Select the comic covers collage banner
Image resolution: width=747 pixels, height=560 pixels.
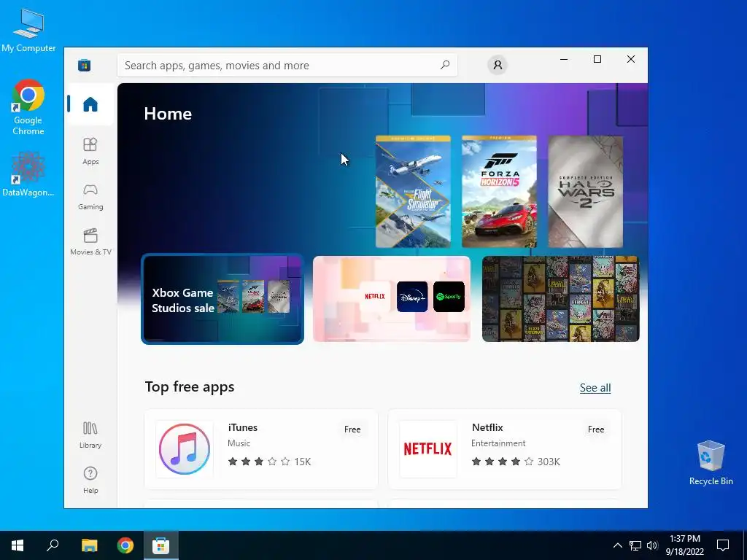coord(561,299)
